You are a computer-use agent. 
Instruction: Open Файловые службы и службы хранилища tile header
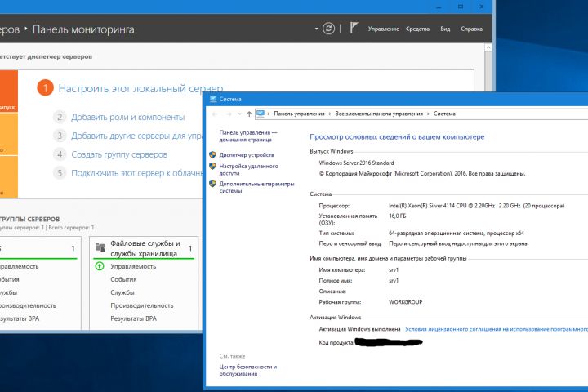(x=145, y=248)
